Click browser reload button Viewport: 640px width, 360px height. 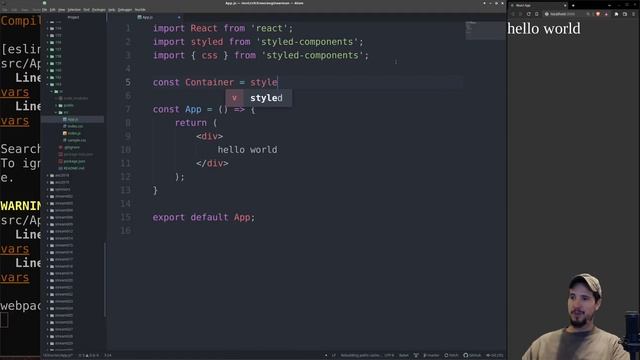click(529, 14)
